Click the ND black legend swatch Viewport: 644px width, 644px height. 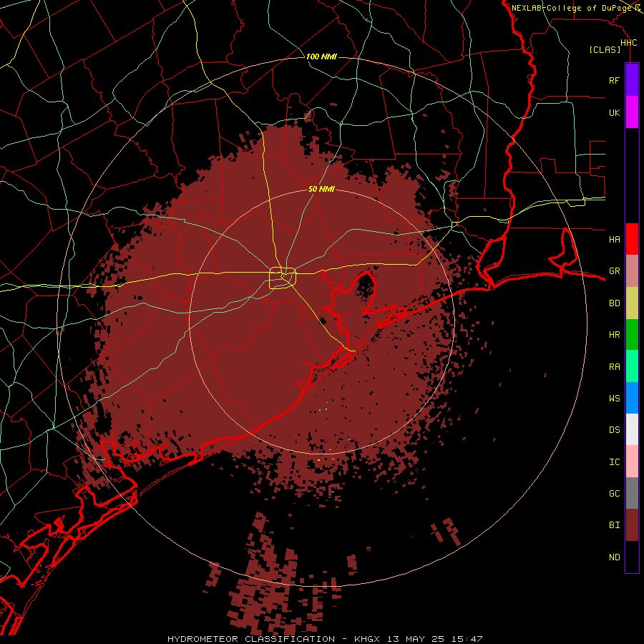tap(632, 557)
